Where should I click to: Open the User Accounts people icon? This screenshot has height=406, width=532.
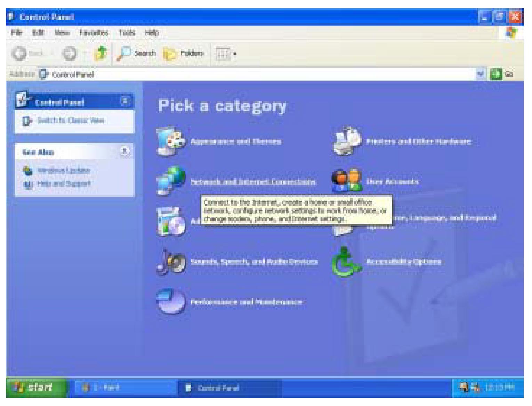pyautogui.click(x=347, y=181)
